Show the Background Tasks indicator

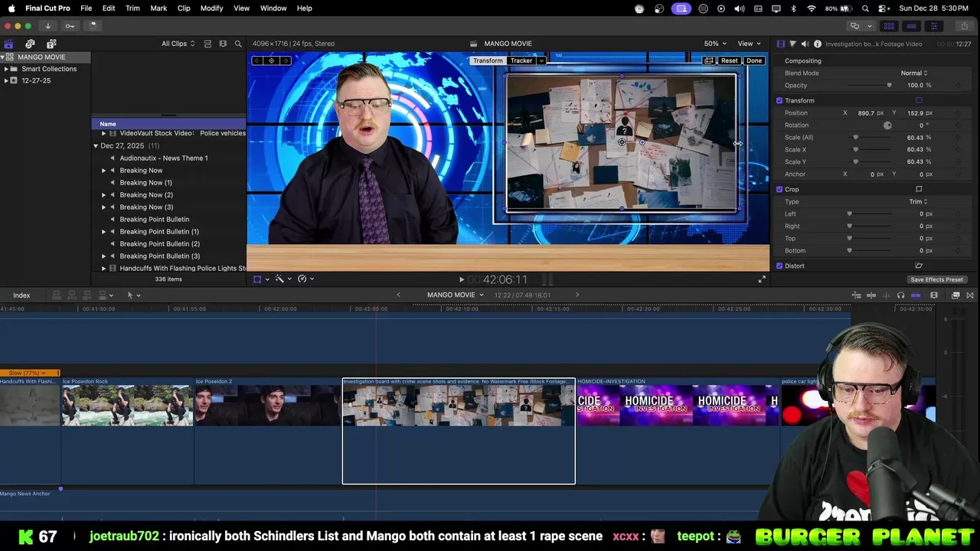coord(92,25)
